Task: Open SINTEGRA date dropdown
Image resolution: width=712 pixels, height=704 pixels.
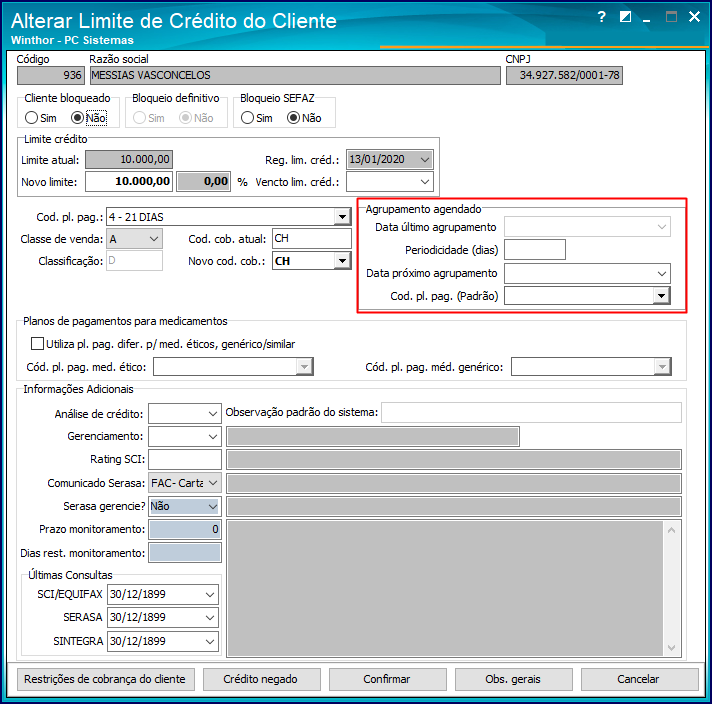Action: [209, 641]
